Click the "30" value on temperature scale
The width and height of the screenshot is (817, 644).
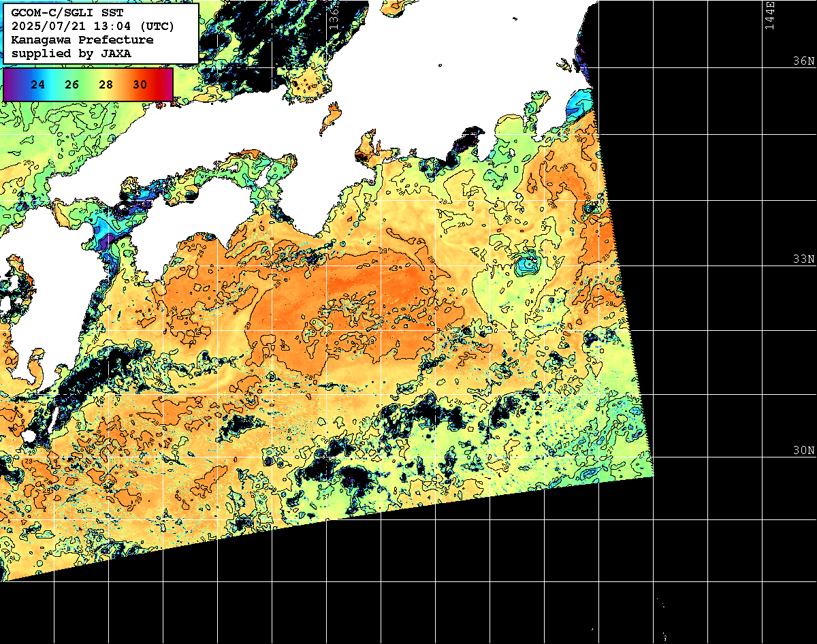pos(140,84)
